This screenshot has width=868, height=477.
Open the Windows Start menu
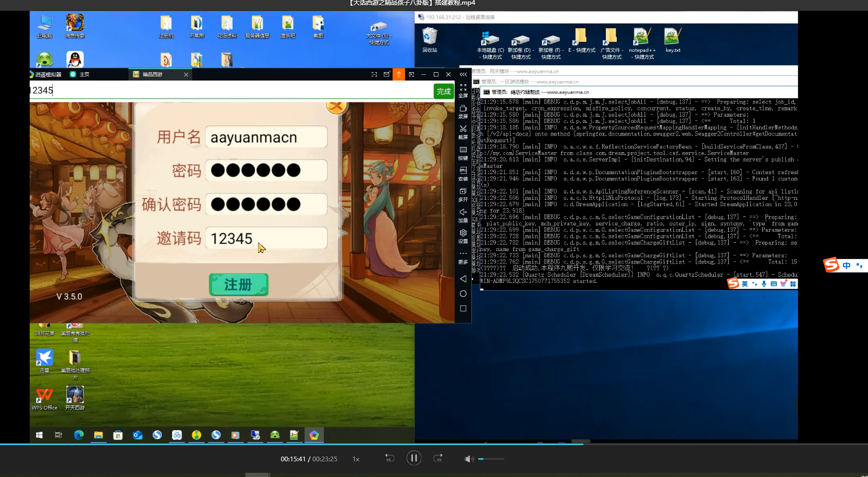tap(39, 435)
